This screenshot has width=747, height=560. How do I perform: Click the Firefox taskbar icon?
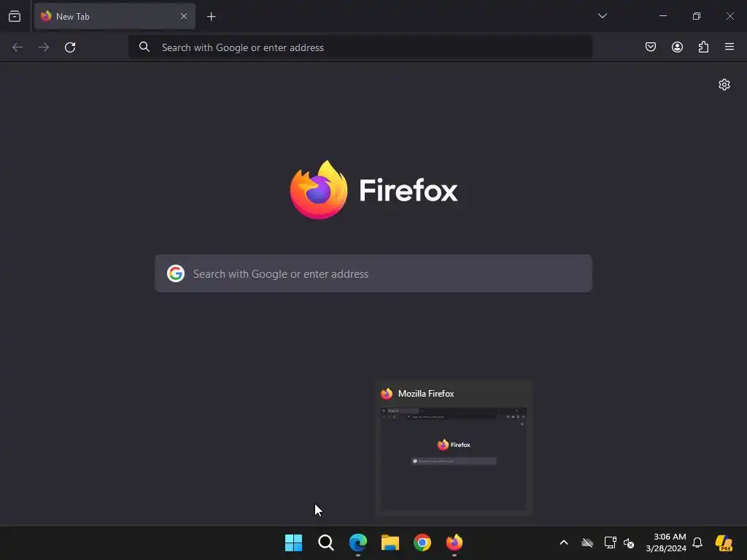click(x=454, y=542)
